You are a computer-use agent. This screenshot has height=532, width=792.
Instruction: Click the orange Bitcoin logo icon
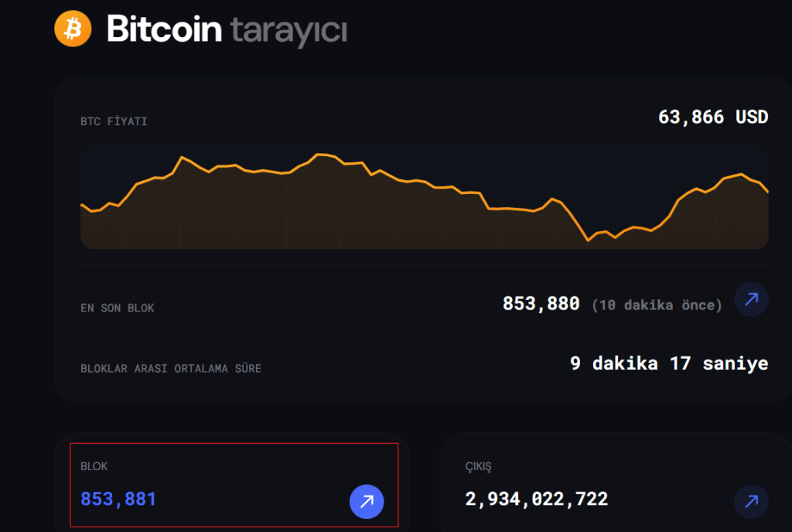pyautogui.click(x=73, y=29)
